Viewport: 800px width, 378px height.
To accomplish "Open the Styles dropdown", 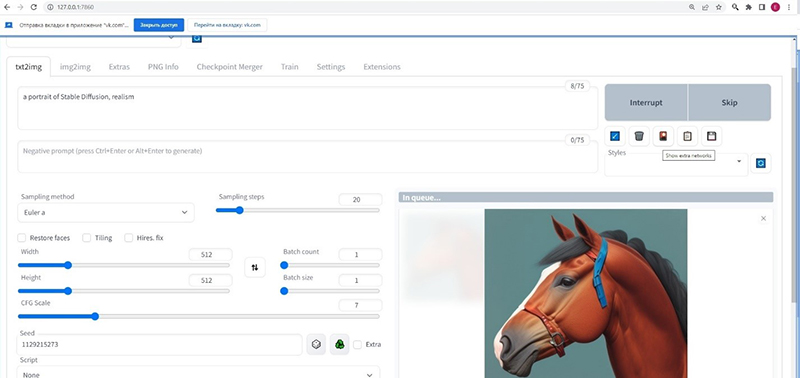I will (676, 164).
